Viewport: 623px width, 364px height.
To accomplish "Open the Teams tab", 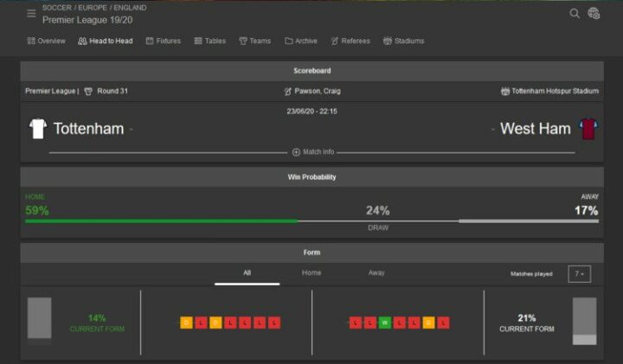I will tap(254, 41).
